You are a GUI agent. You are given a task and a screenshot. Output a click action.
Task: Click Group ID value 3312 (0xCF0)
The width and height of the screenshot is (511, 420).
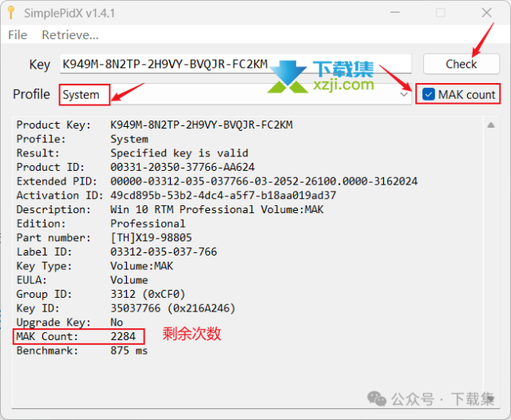click(148, 294)
